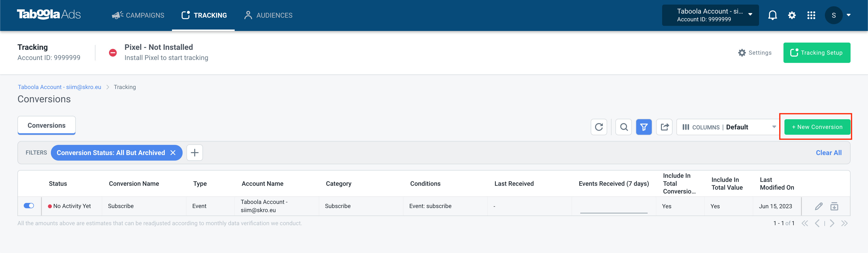Go to next page arrow
868x253 pixels.
[x=832, y=223]
